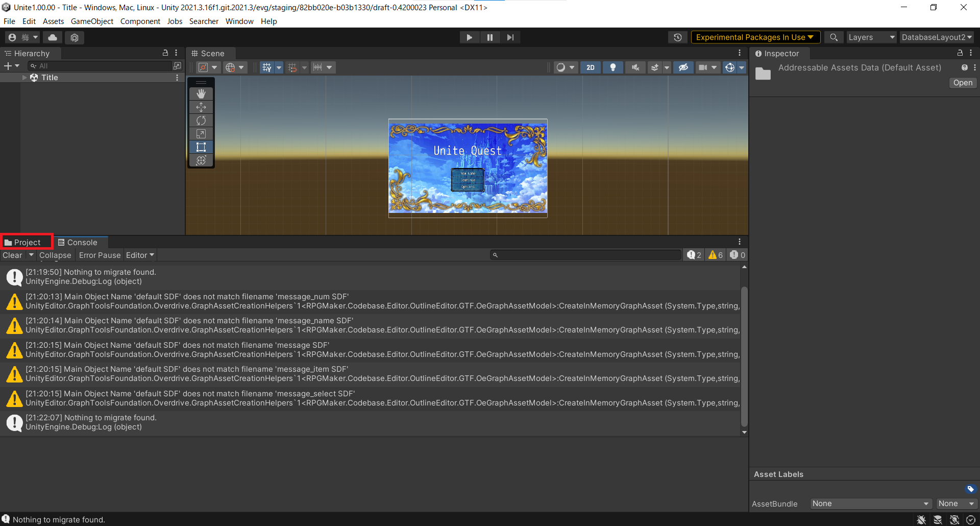Select the Rotate tool
The height and width of the screenshot is (526, 980).
201,121
